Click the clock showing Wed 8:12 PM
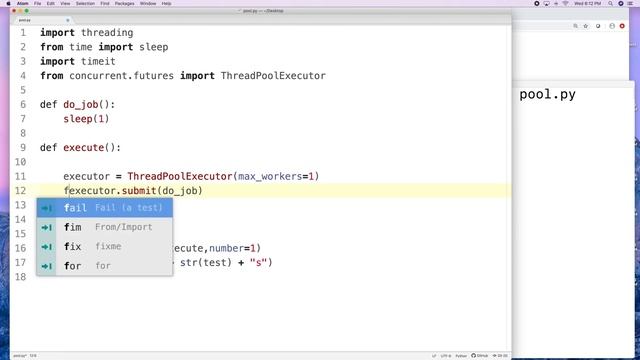The image size is (640, 360). coord(587,3)
